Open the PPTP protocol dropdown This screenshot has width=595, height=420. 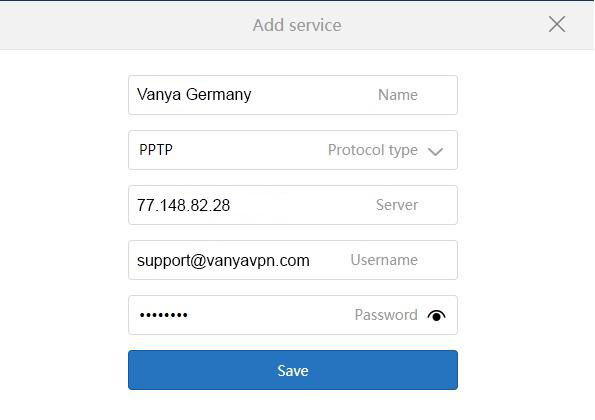coord(293,150)
